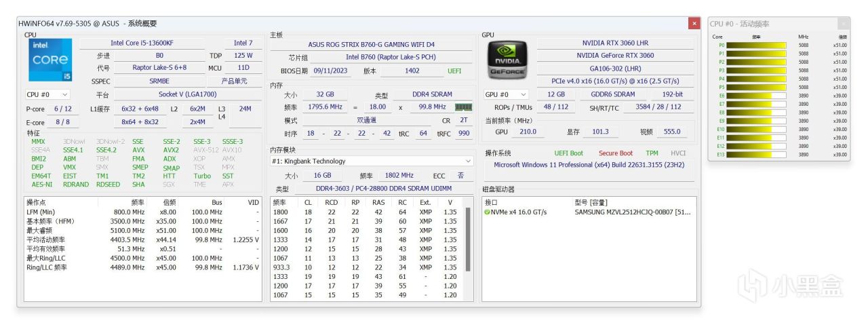The image size is (868, 323).
Task: Click the 1800 frequency row in timings table
Action: pos(366,212)
